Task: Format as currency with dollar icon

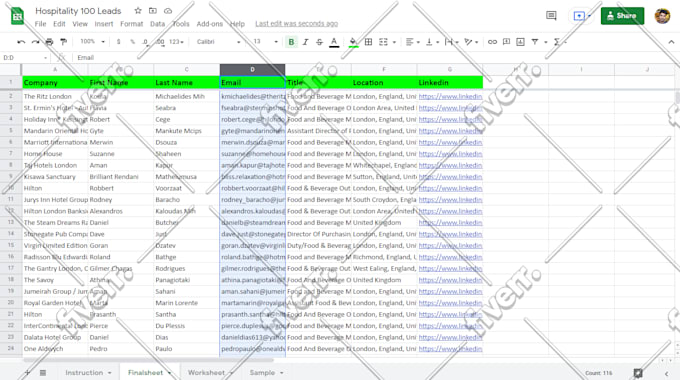Action: pyautogui.click(x=118, y=42)
